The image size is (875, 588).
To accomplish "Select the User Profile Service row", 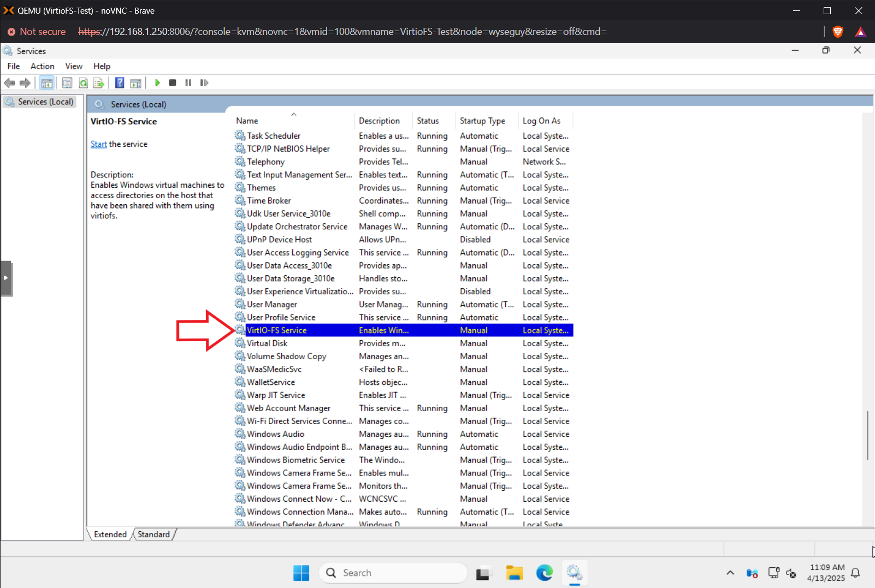I will pyautogui.click(x=404, y=318).
